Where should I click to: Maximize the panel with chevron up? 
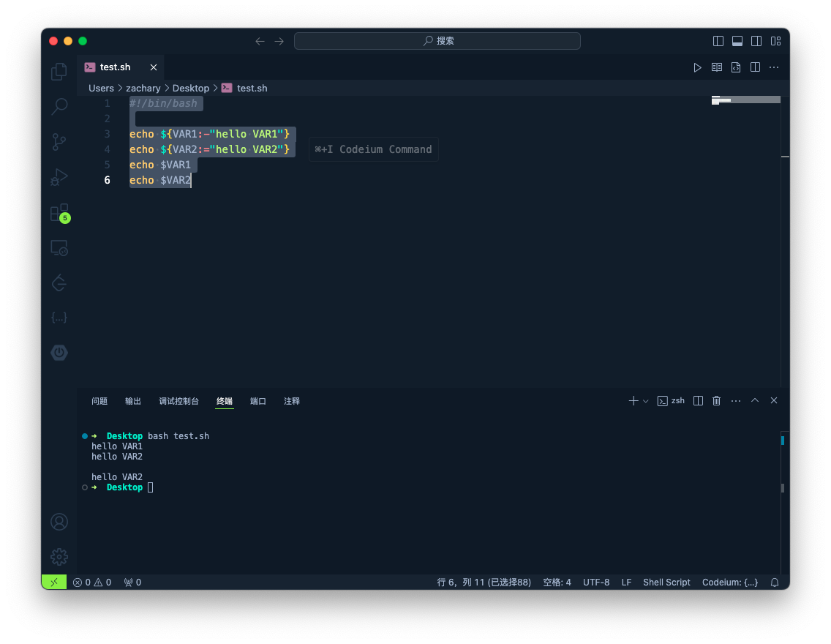point(755,401)
